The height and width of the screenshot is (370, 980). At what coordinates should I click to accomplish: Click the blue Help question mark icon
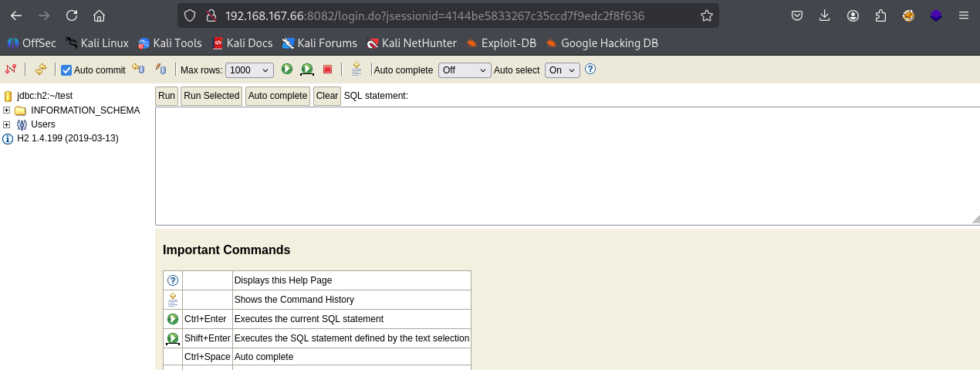(590, 70)
